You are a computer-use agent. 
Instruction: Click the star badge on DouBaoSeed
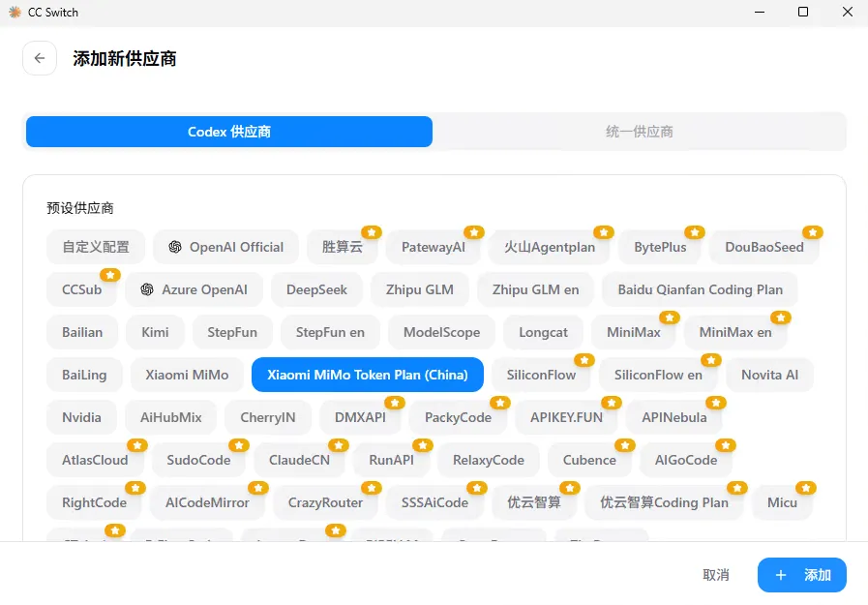[x=813, y=232]
